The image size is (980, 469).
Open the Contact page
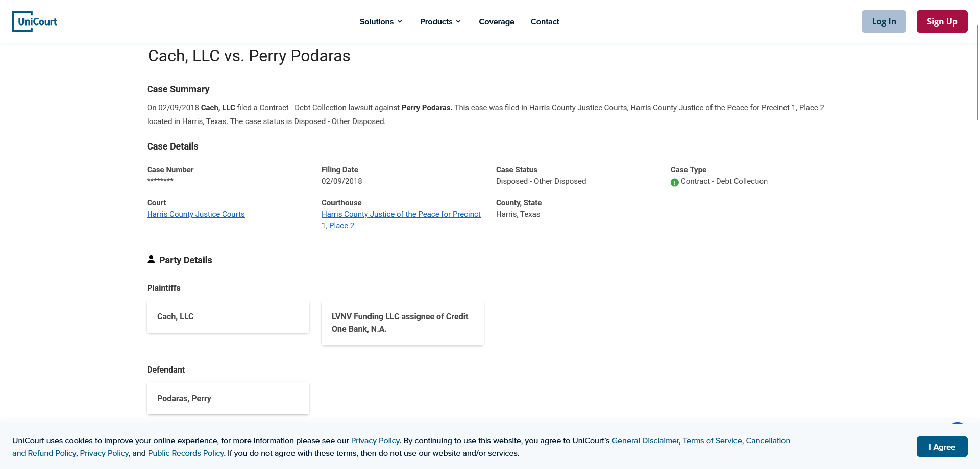(545, 21)
